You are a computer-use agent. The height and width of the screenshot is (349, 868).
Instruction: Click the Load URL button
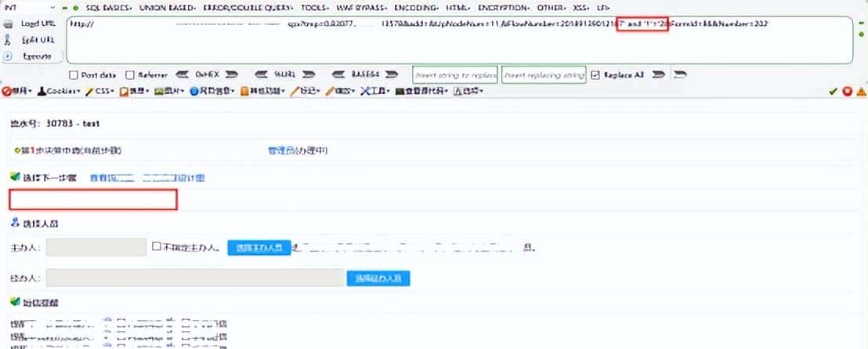click(x=31, y=24)
